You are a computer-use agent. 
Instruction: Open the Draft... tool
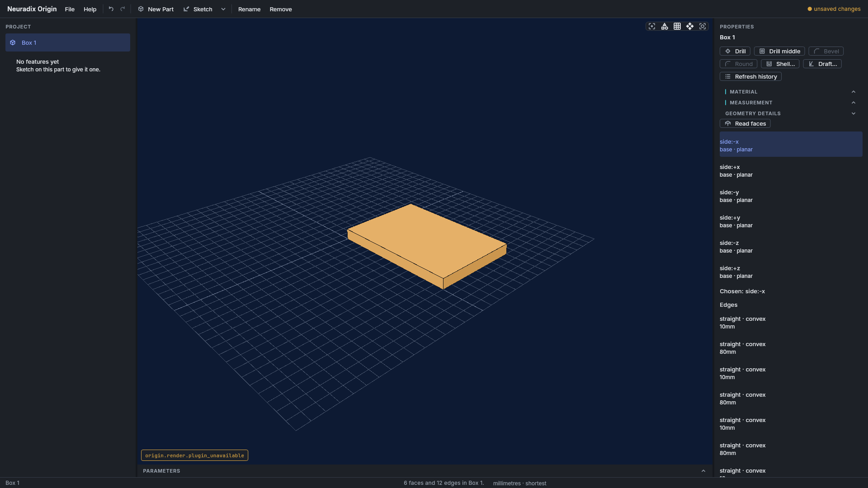pyautogui.click(x=822, y=64)
